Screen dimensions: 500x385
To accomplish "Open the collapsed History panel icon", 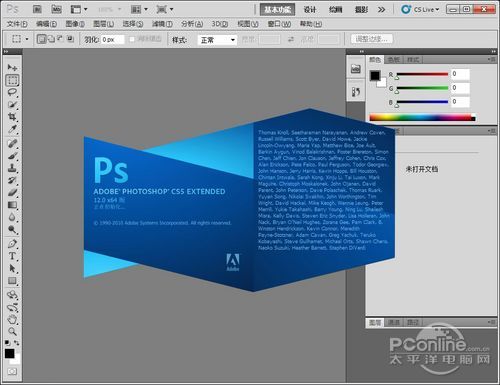I will (356, 92).
